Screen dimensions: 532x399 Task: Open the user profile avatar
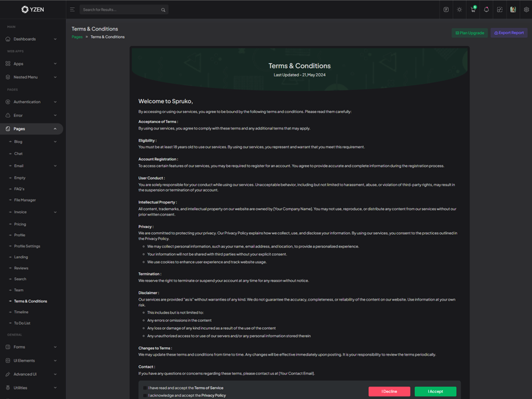(x=513, y=10)
